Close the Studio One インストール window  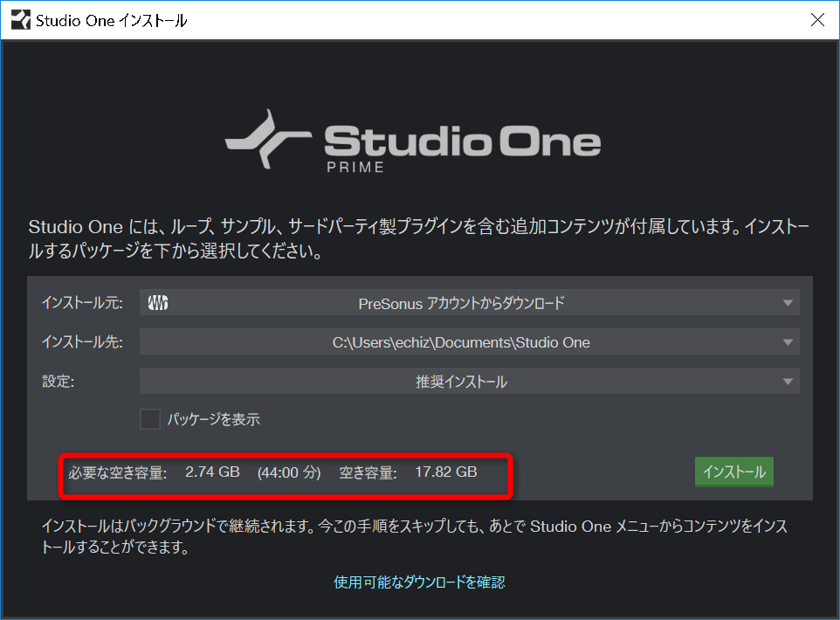817,19
